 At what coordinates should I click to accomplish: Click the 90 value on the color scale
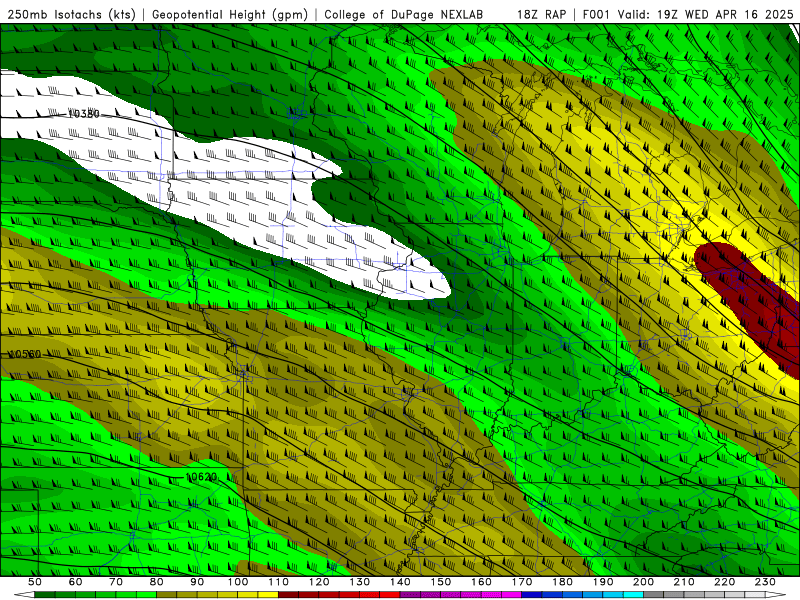pyautogui.click(x=197, y=582)
